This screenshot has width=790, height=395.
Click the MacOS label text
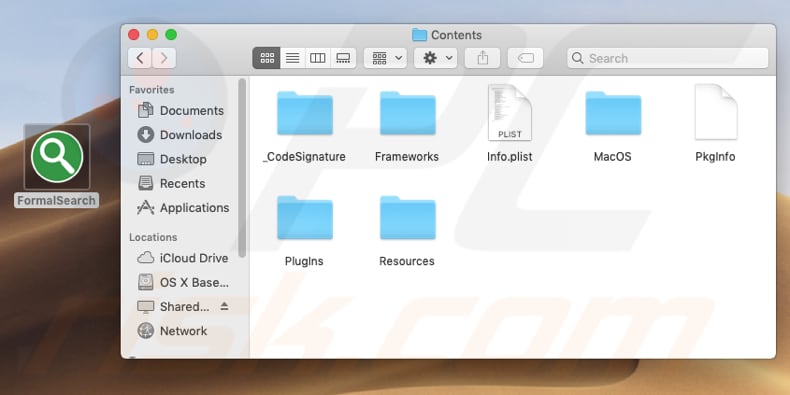click(613, 157)
